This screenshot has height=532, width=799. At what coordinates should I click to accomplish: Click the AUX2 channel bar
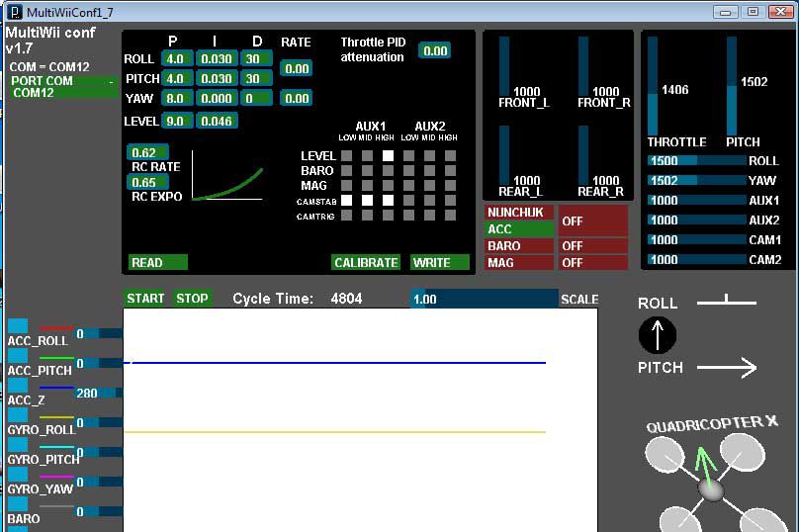[x=697, y=221]
